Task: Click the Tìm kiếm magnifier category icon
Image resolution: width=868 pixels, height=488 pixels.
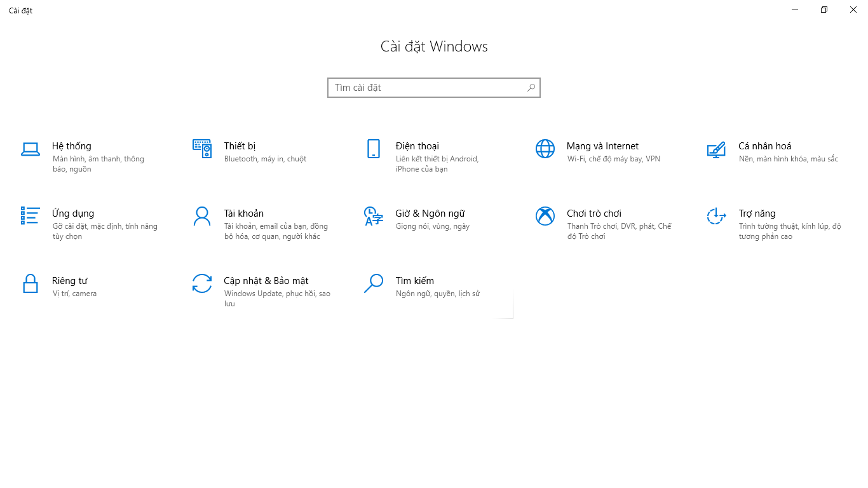Action: click(374, 283)
